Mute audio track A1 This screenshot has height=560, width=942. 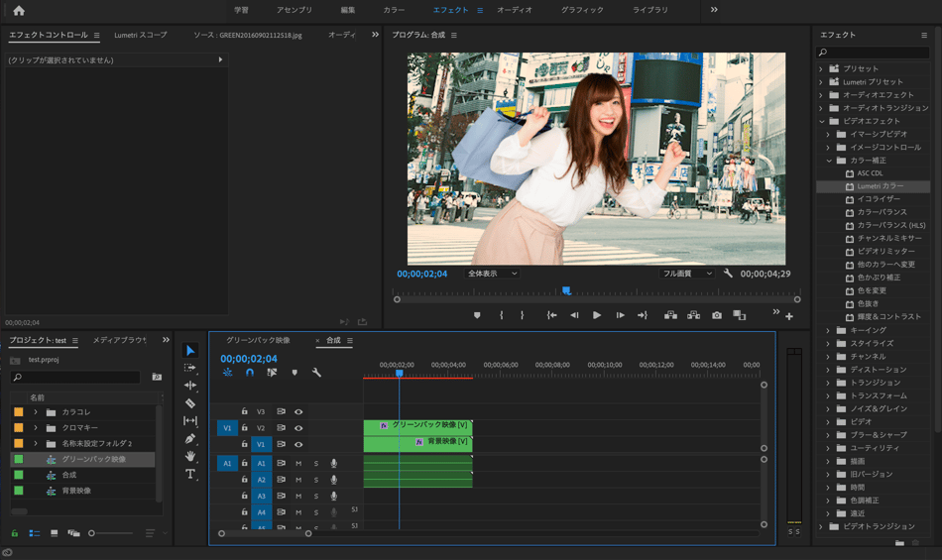pyautogui.click(x=298, y=463)
